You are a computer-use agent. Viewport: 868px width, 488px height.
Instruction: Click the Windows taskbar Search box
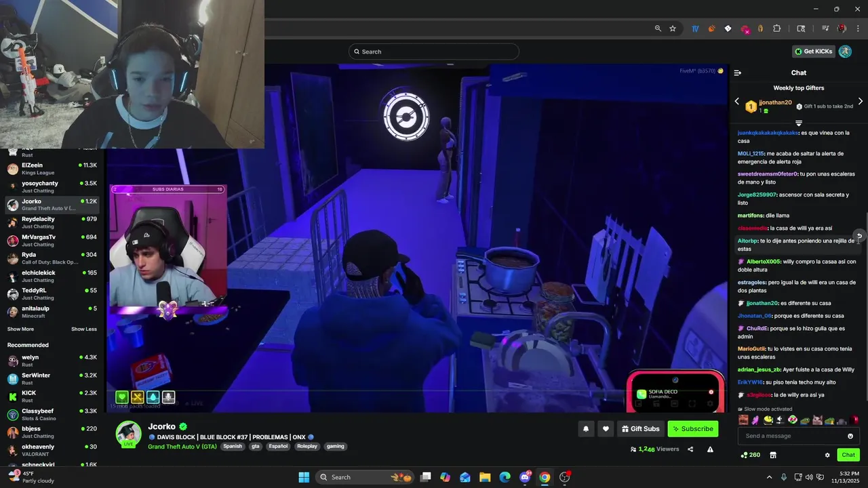point(366,477)
